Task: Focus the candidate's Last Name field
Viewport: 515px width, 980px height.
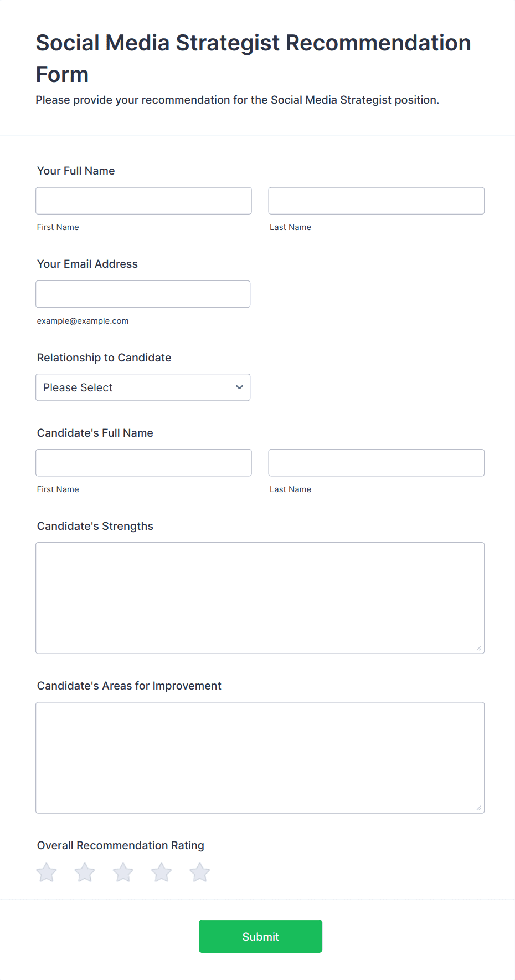Action: coord(376,463)
